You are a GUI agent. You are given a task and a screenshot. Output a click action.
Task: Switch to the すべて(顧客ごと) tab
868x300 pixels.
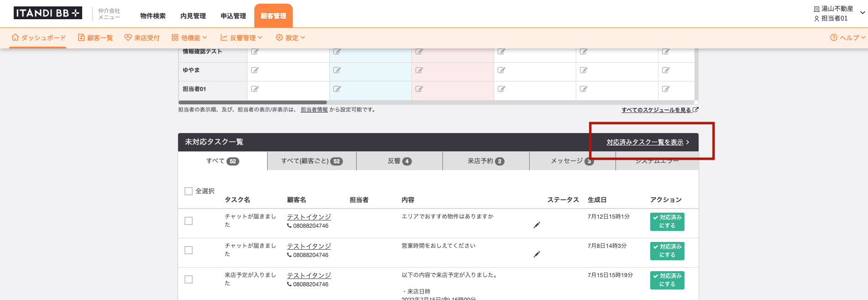click(312, 161)
